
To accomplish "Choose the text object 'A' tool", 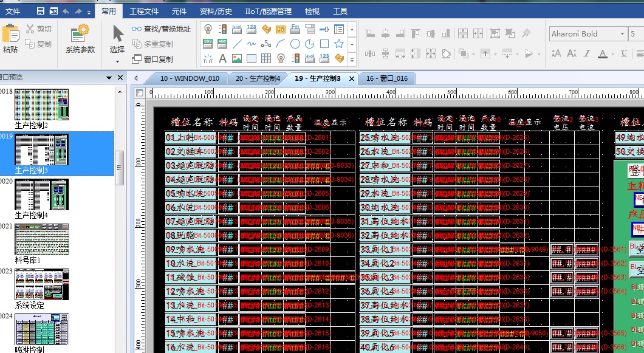I will coord(222,59).
